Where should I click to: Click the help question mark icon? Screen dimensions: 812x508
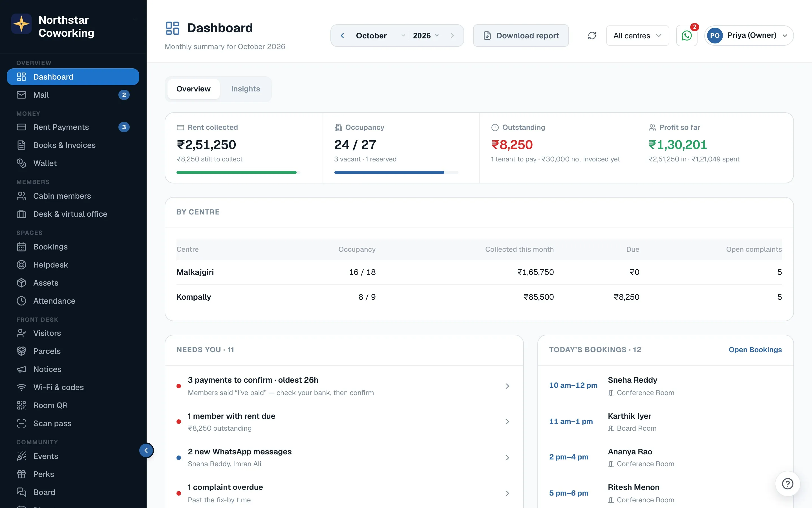click(x=787, y=484)
